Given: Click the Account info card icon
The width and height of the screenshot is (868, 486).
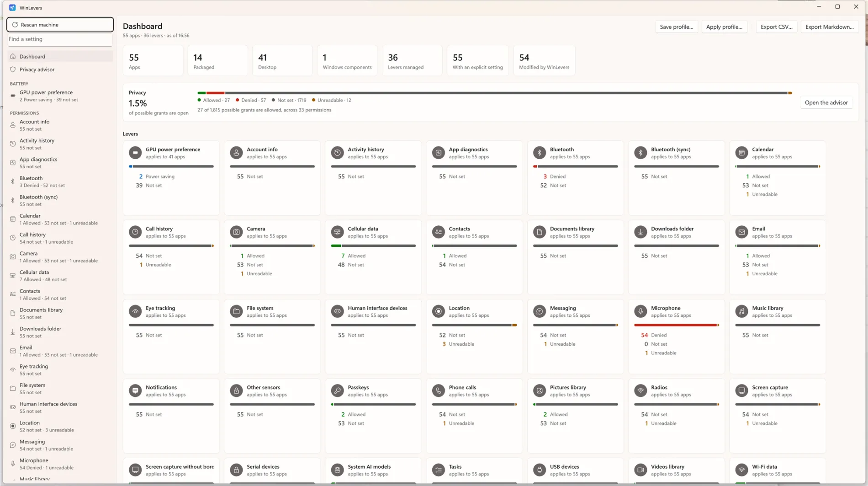Looking at the screenshot, I should pyautogui.click(x=236, y=153).
